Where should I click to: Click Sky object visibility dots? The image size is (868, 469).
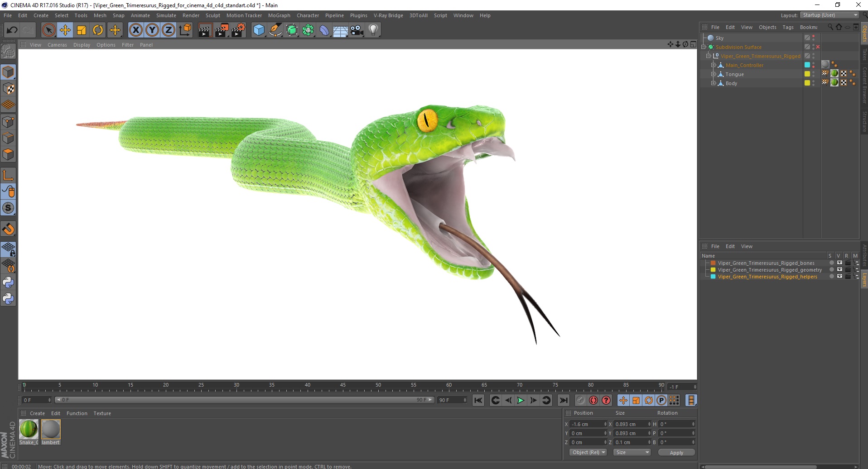tap(813, 38)
